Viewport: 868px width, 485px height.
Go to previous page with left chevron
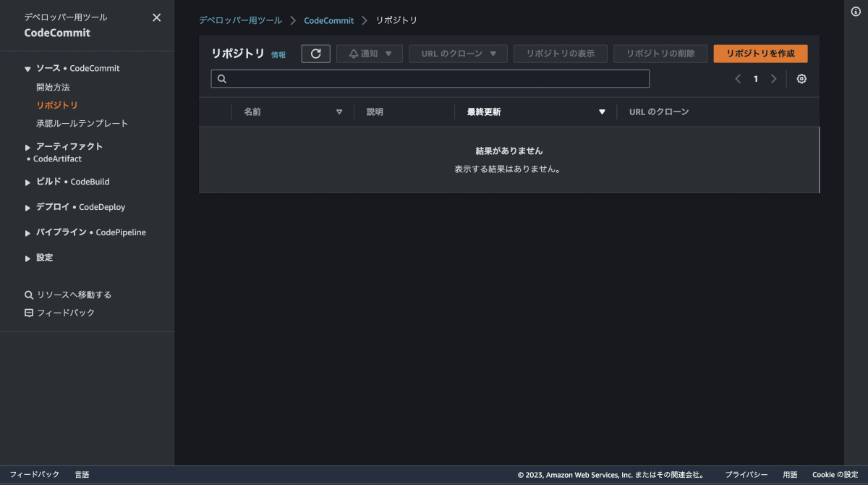[x=738, y=79]
